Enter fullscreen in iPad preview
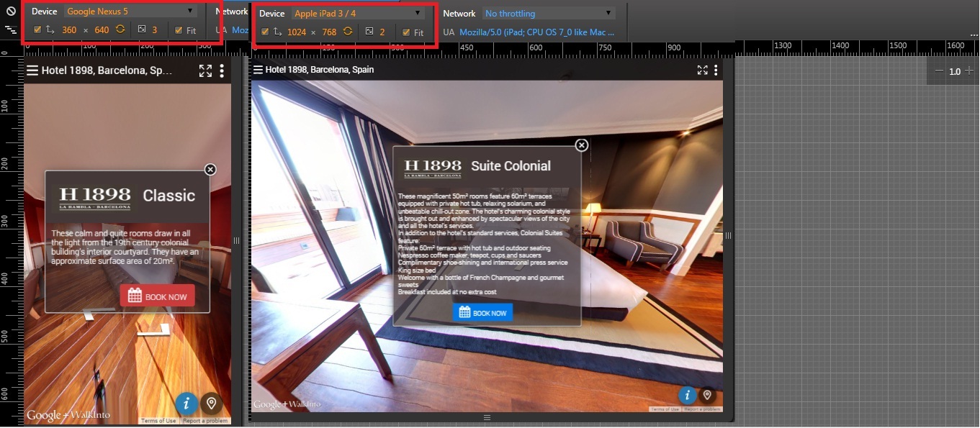The image size is (980, 428). tap(703, 70)
